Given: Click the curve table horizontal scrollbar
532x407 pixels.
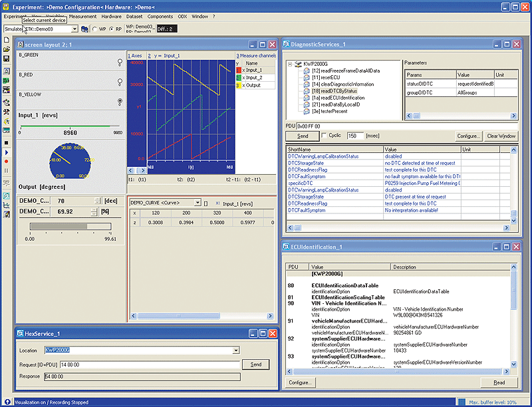Looking at the screenshot, I should point(202,316).
